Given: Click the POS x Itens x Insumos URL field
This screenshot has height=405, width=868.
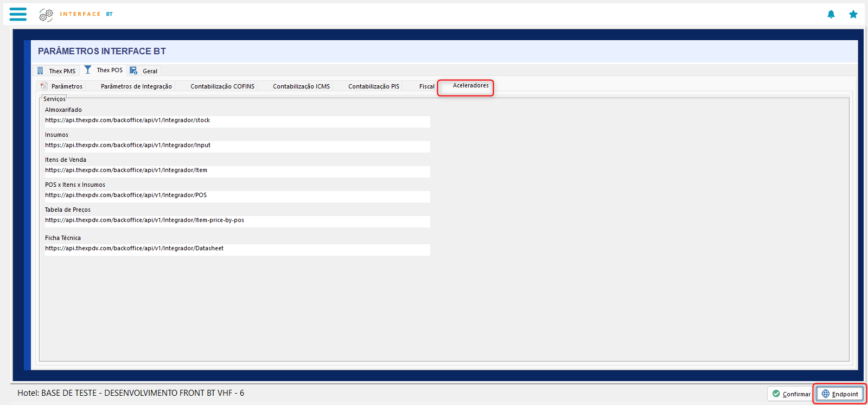Looking at the screenshot, I should pyautogui.click(x=238, y=196).
